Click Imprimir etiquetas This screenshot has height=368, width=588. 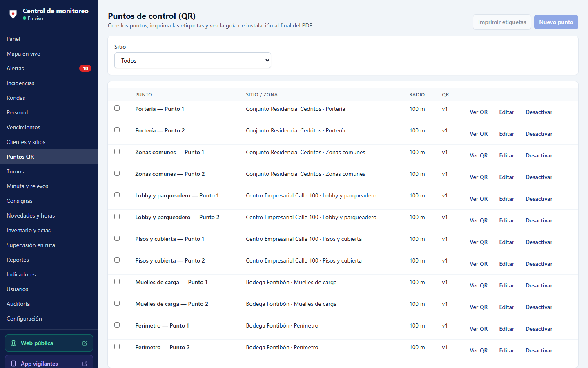(502, 22)
